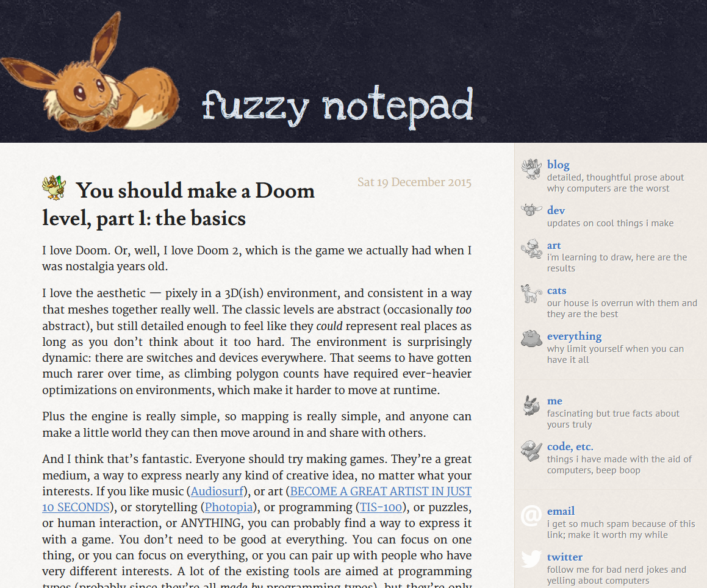Screen dimensions: 707x588
Task: Follow the Photopia link
Action: (x=229, y=507)
